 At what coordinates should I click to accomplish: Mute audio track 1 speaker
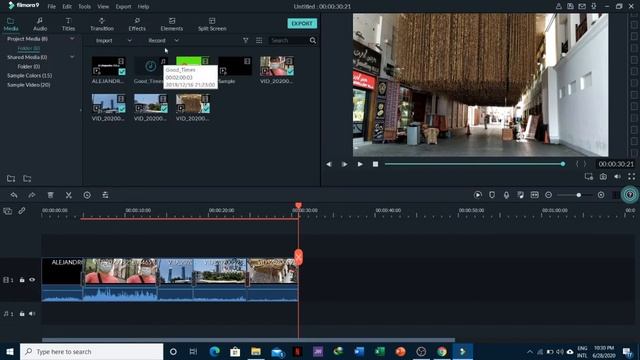coord(32,314)
